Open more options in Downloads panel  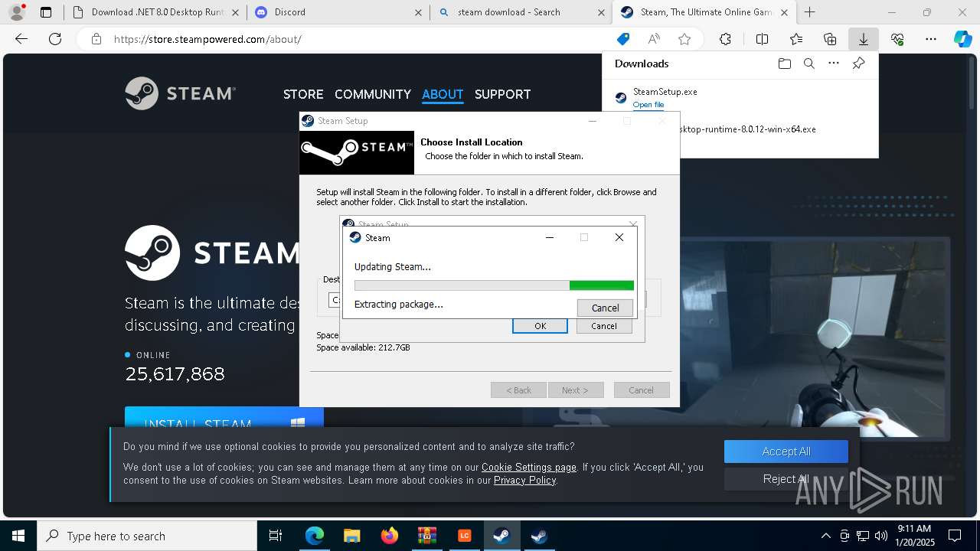click(x=834, y=64)
